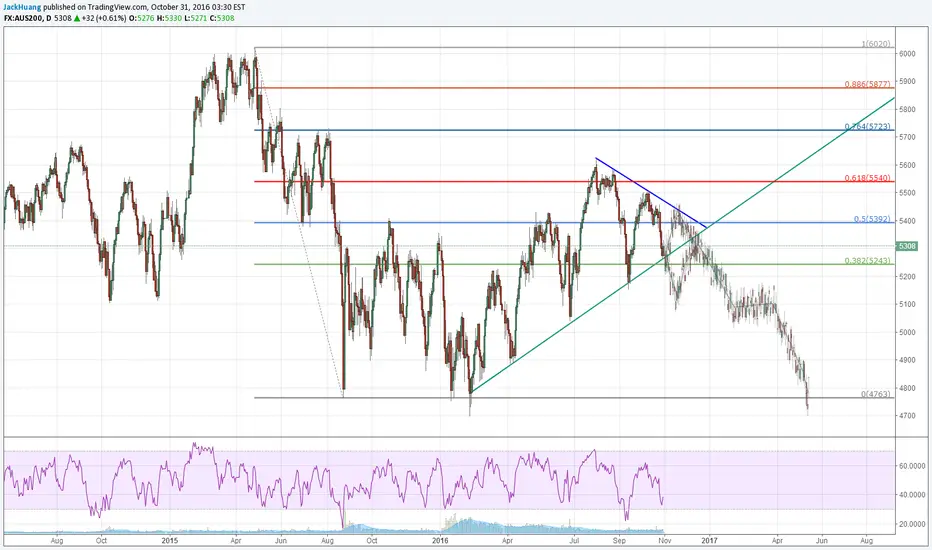This screenshot has width=932, height=550.
Task: Click the 4900 price axis label
Action: 907,360
